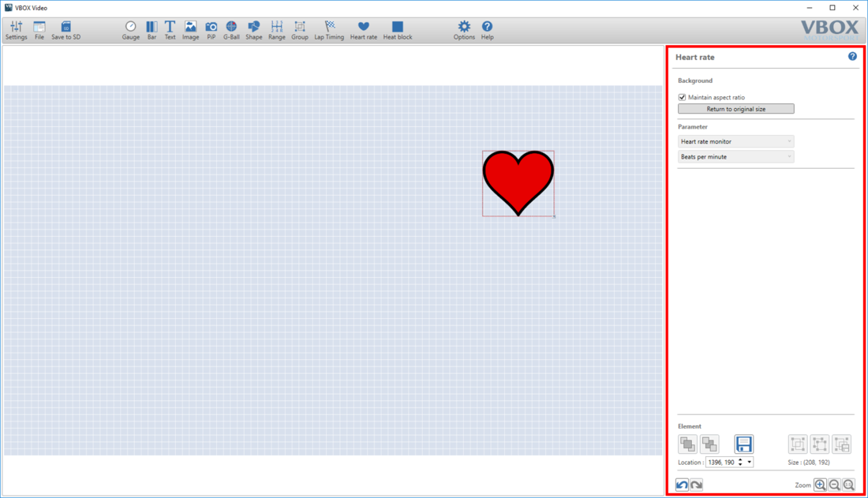Open the Beats per minute dropdown

click(x=735, y=157)
